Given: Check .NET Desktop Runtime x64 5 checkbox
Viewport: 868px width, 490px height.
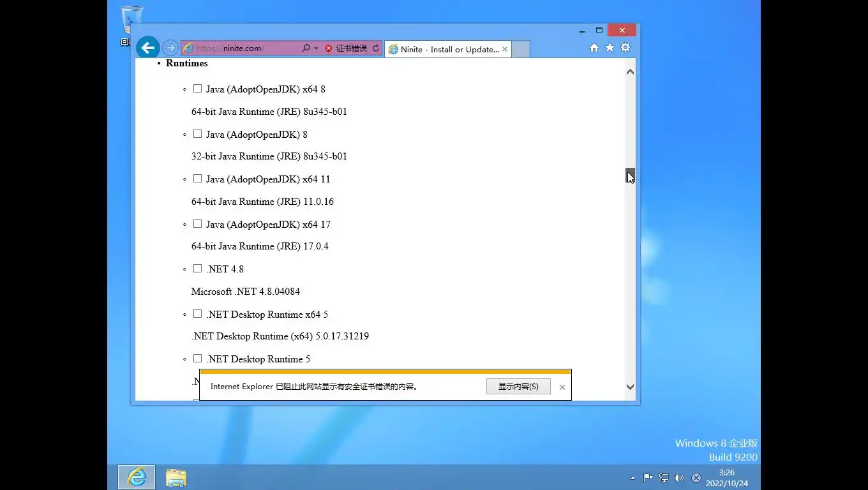Looking at the screenshot, I should click(197, 314).
